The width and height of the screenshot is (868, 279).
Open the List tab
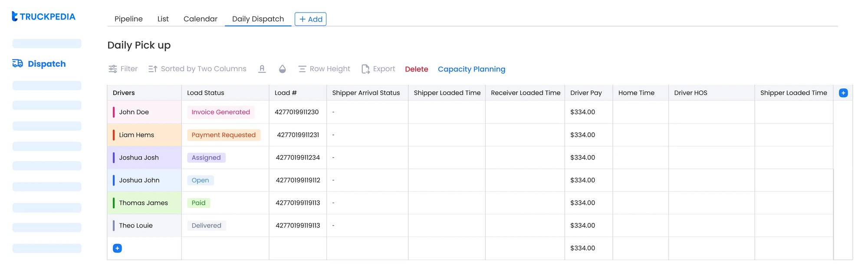pos(163,19)
